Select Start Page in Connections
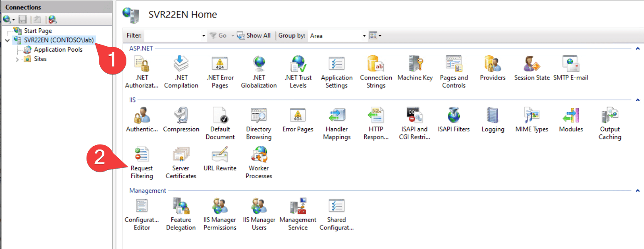The height and width of the screenshot is (249, 644). click(38, 31)
